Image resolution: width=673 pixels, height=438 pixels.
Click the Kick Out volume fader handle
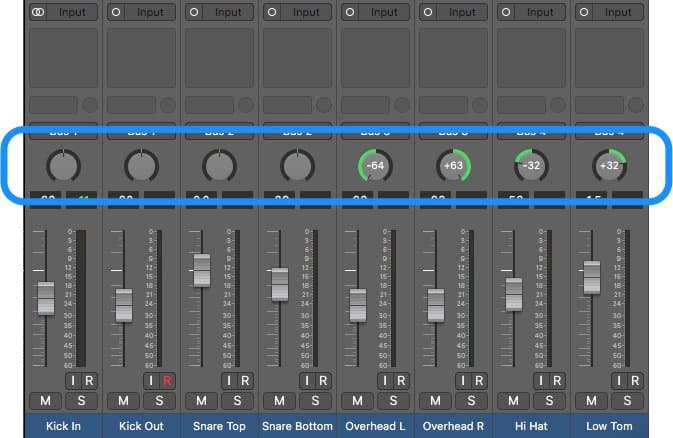[x=124, y=305]
